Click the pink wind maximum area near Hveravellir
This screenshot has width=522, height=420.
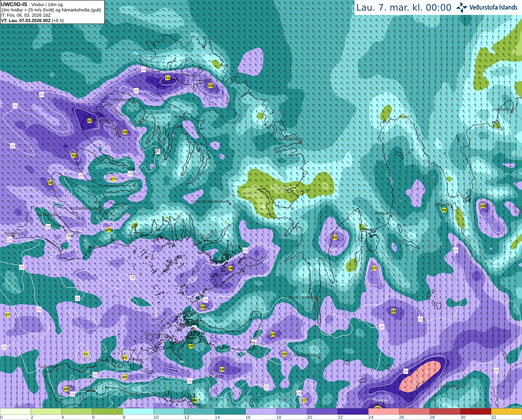[420, 376]
